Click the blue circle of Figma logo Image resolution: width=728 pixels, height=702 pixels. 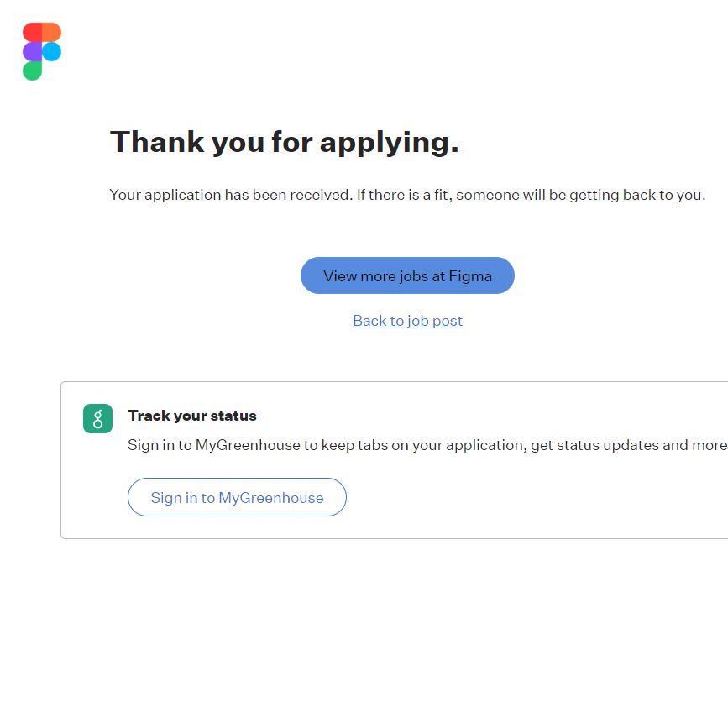pyautogui.click(x=52, y=51)
